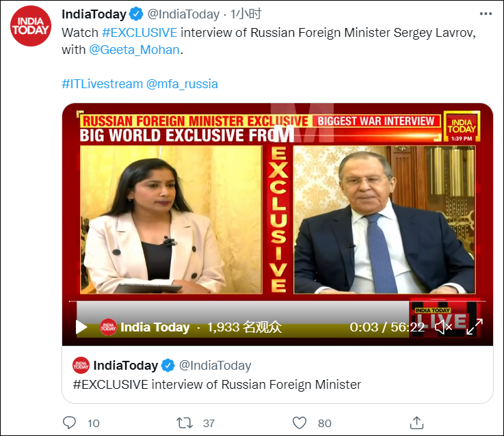Click the blue verified badge beside IndiaToday
This screenshot has height=436, width=504.
(x=136, y=14)
